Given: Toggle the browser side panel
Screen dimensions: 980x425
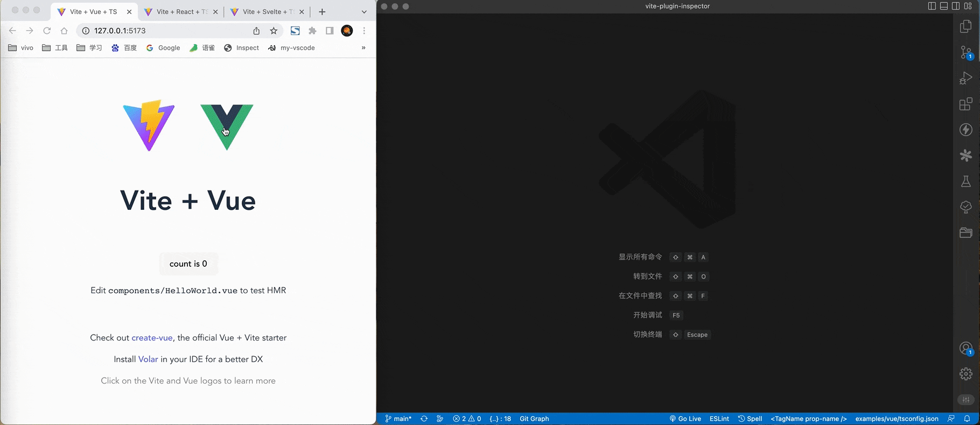Looking at the screenshot, I should pyautogui.click(x=330, y=31).
